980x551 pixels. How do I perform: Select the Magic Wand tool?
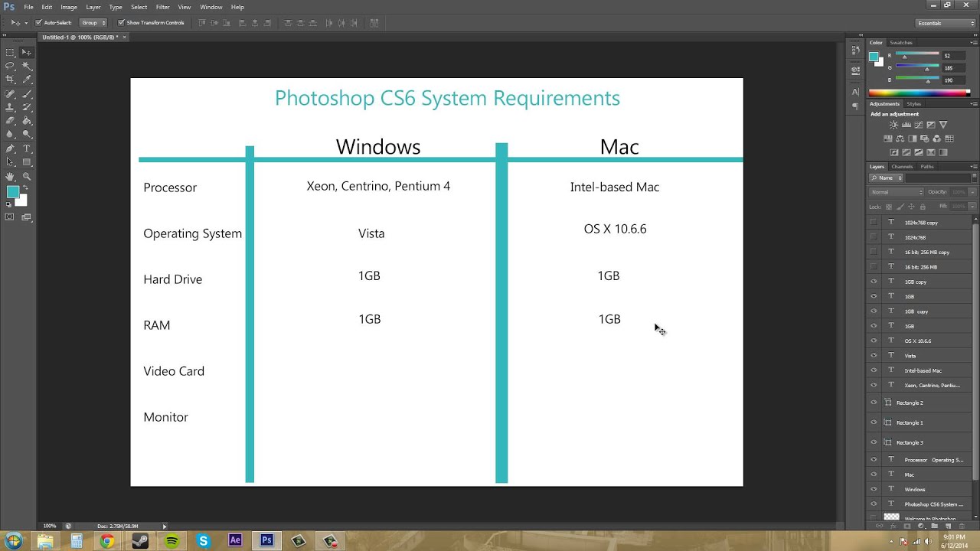[x=27, y=66]
